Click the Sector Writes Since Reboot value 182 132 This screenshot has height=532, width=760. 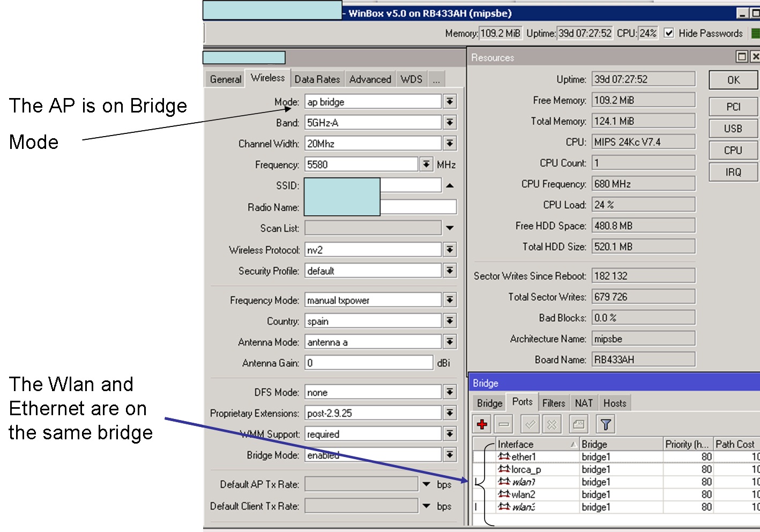point(643,276)
